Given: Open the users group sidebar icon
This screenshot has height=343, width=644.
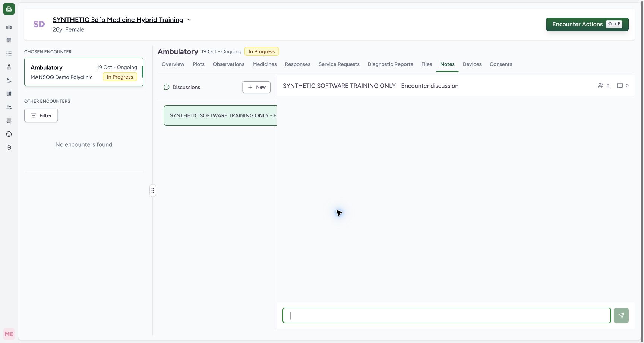Looking at the screenshot, I should tap(9, 107).
